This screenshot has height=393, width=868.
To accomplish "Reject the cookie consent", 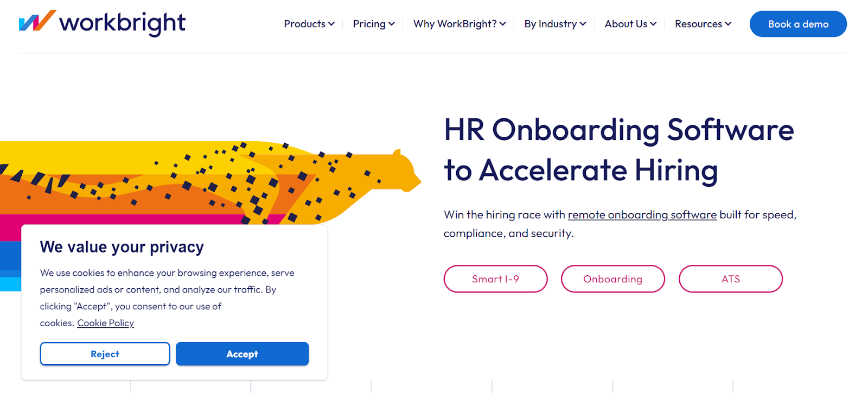I will [x=105, y=353].
